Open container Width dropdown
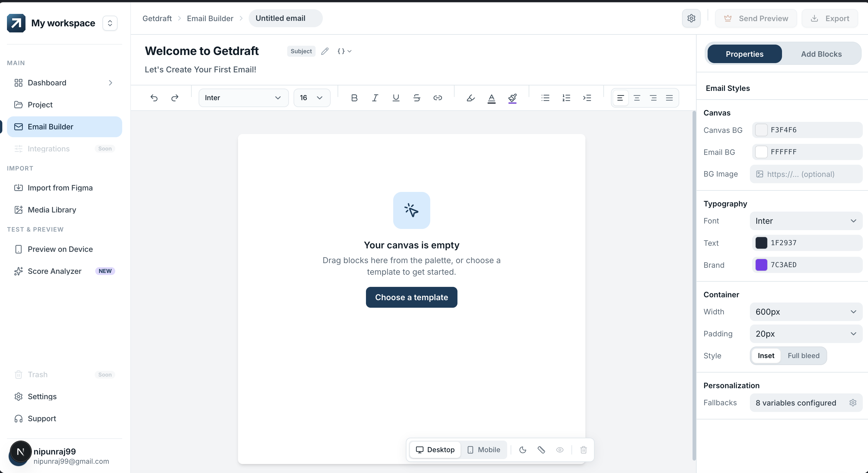The width and height of the screenshot is (868, 473). 806,312
